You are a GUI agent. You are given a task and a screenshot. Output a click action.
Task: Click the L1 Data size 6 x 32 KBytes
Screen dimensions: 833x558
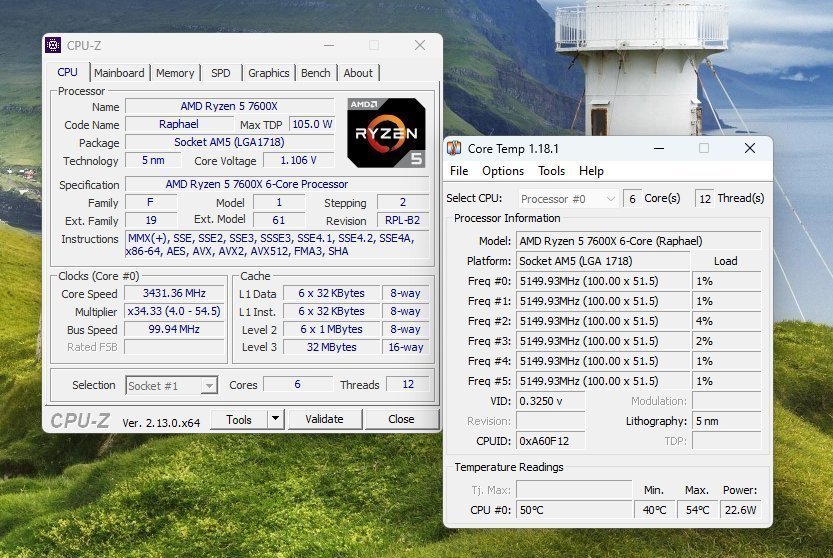pos(332,293)
